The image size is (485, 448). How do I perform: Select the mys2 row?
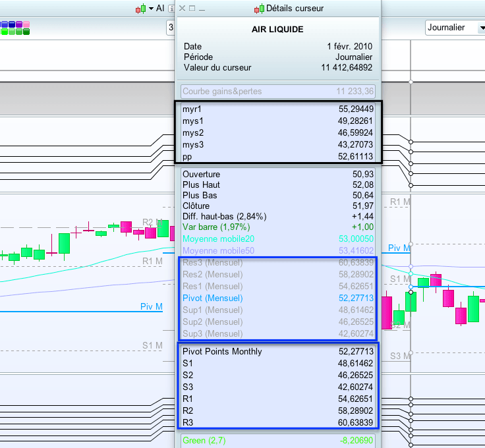tap(278, 132)
